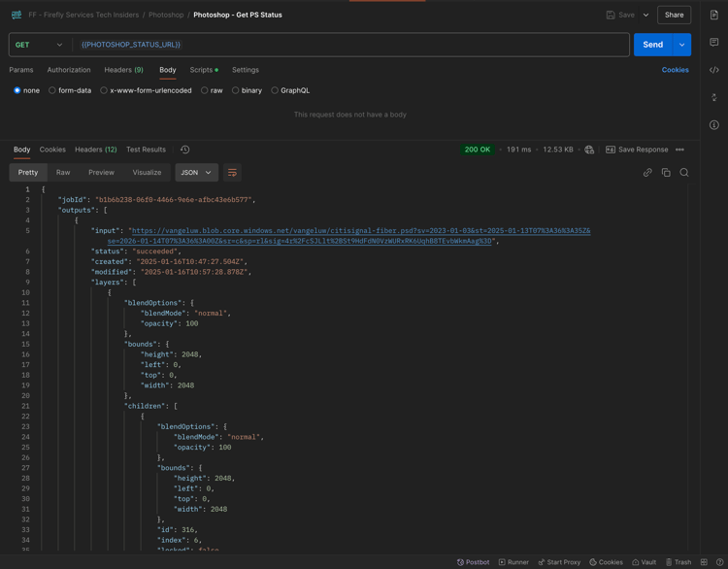Open Cookies in the bottom status bar

tap(606, 562)
